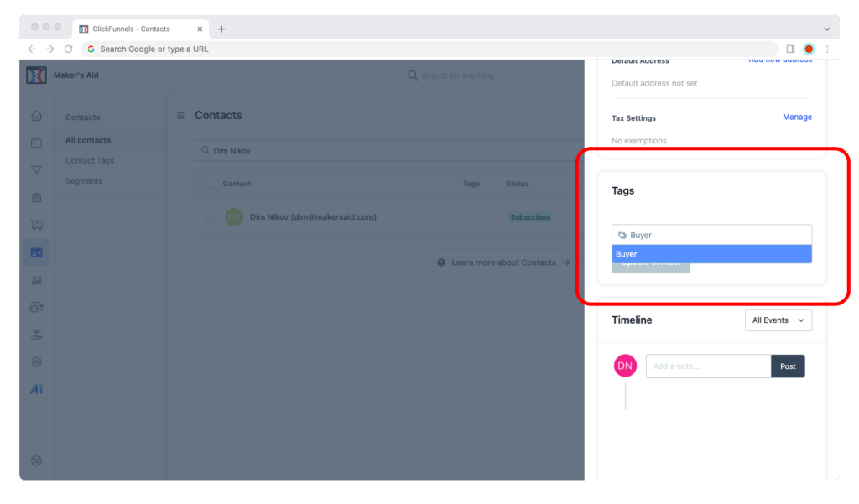859x504 pixels.
Task: Click the Contact column header
Action: point(237,184)
